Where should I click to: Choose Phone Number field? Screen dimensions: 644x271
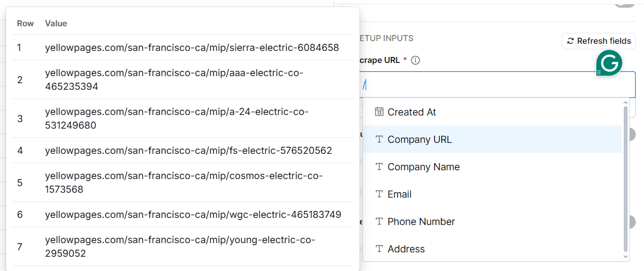click(x=493, y=222)
